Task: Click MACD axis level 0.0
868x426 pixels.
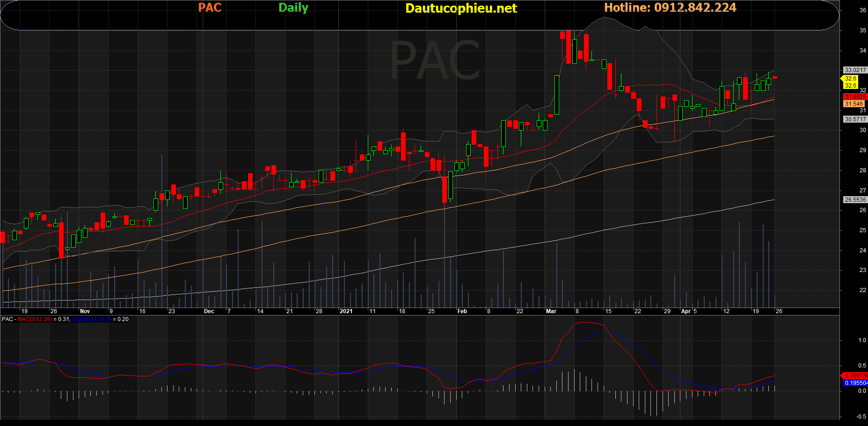Action: coord(862,391)
